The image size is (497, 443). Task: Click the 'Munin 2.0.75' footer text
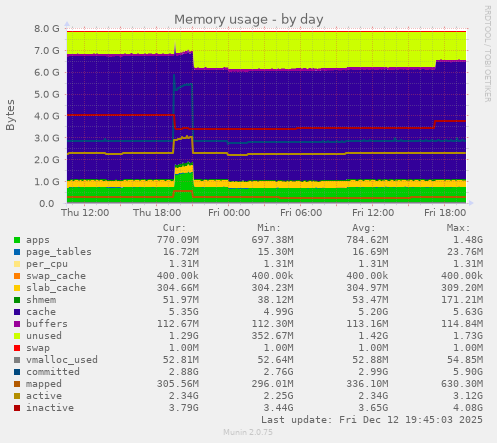tap(248, 432)
